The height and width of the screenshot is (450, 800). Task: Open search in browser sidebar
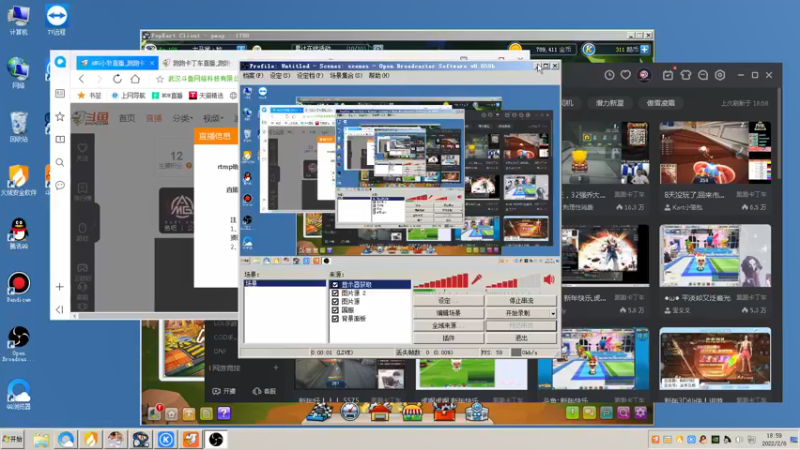click(60, 162)
